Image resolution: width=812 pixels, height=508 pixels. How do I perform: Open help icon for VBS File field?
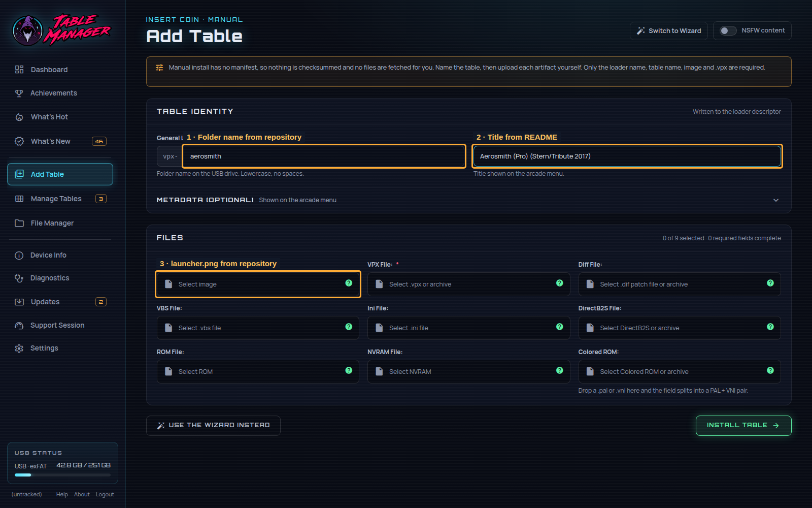click(x=349, y=327)
